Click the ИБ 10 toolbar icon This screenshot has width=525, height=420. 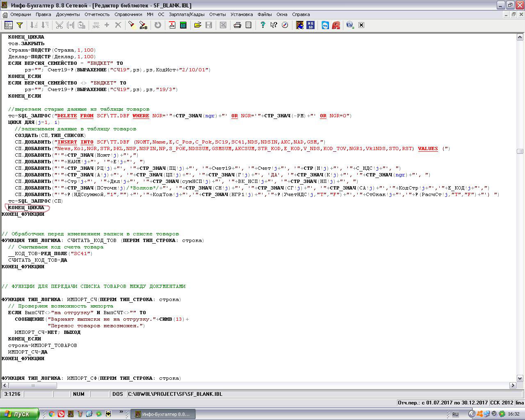coord(310,25)
